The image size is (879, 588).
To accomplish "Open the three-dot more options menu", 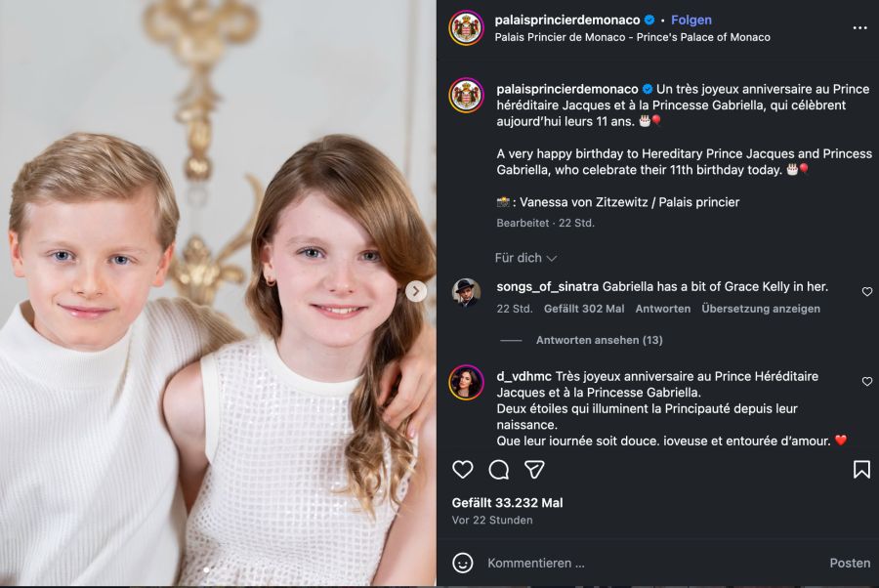I will tap(859, 28).
